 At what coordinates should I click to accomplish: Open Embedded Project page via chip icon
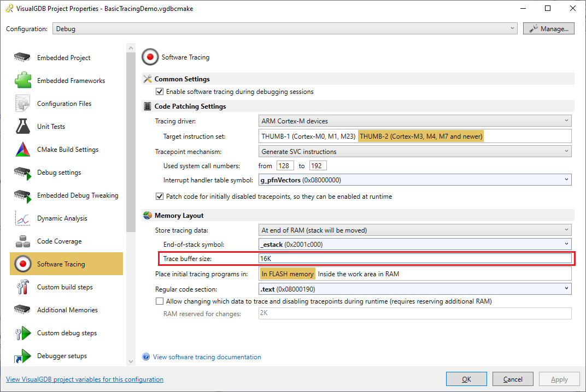pos(22,57)
